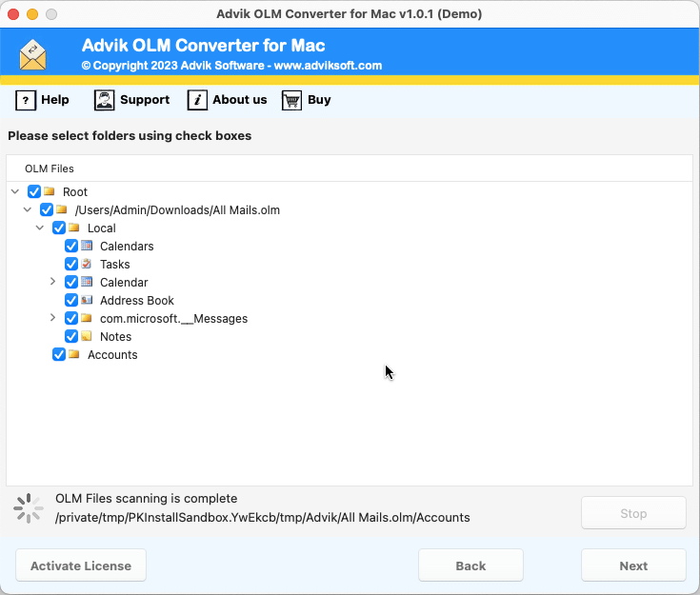
Task: Click the Local folder icon
Action: [x=74, y=228]
